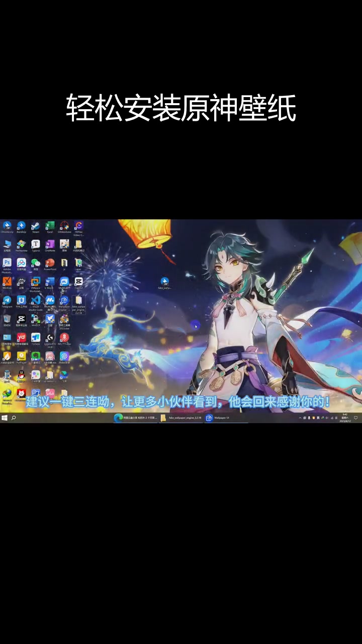Open WeChat green chat icon
This screenshot has height=644, width=362.
click(x=35, y=264)
